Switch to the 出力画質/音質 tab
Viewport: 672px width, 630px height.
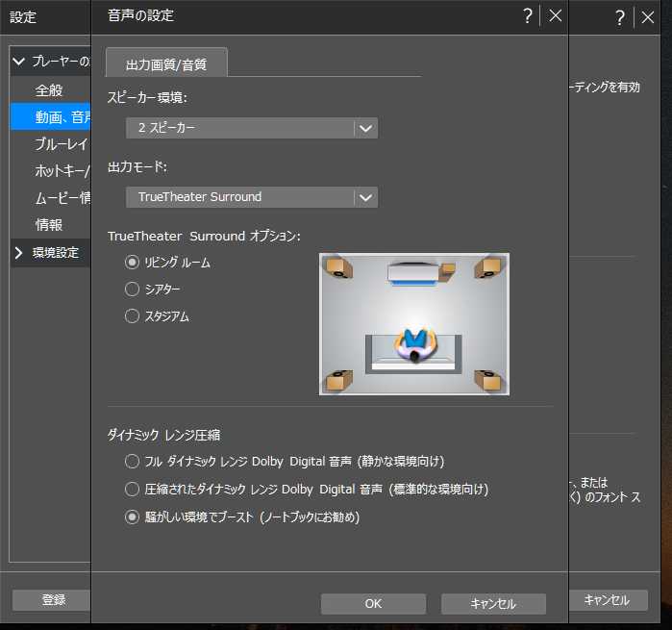coord(166,63)
